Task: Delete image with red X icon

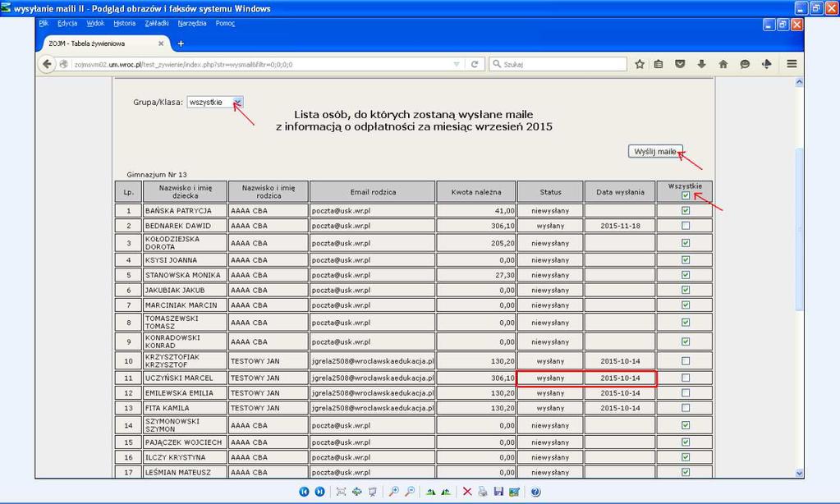Action: click(x=467, y=491)
